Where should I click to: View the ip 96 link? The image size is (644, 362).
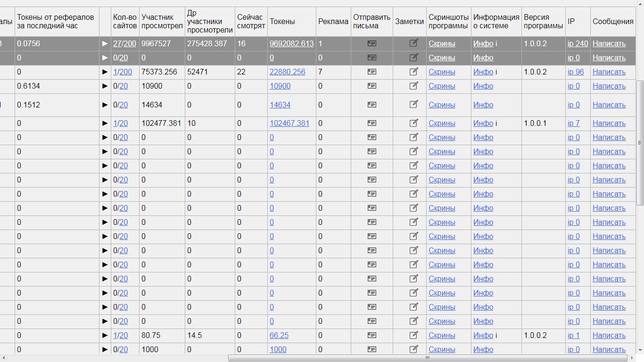coord(576,72)
